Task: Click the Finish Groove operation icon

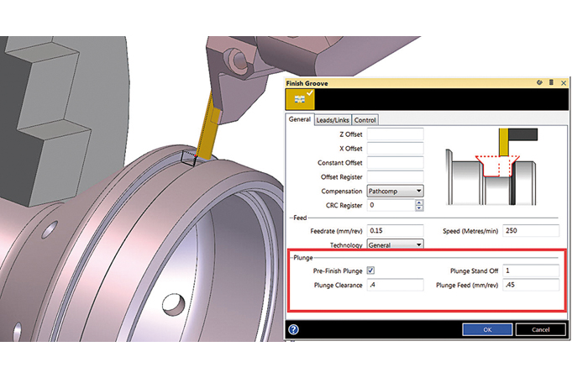Action: (300, 99)
